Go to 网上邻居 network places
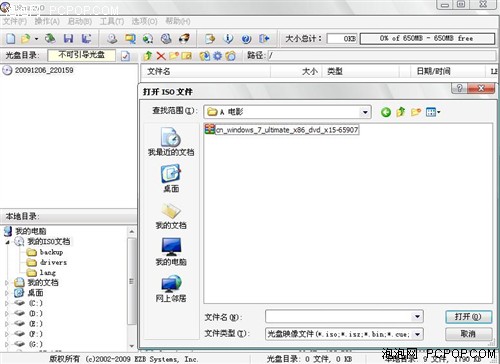The width and height of the screenshot is (500, 364). 171,289
